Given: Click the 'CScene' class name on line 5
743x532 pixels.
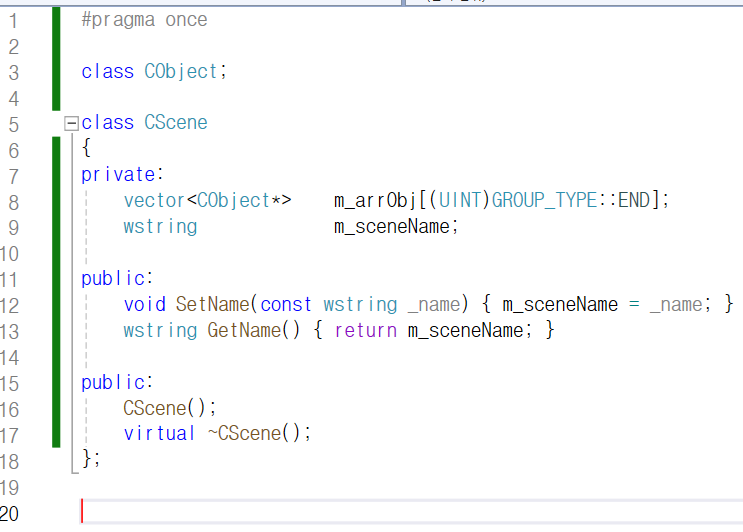Looking at the screenshot, I should click(176, 123).
